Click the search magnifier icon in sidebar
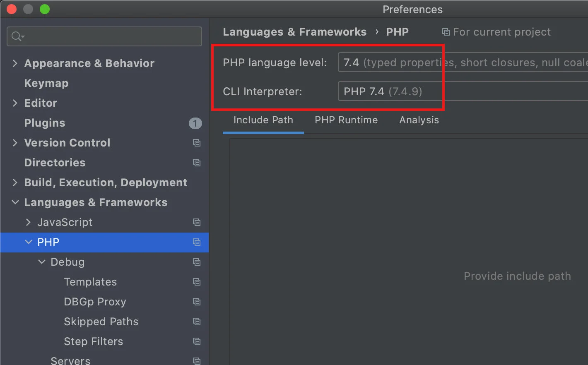The width and height of the screenshot is (588, 365). (x=17, y=36)
